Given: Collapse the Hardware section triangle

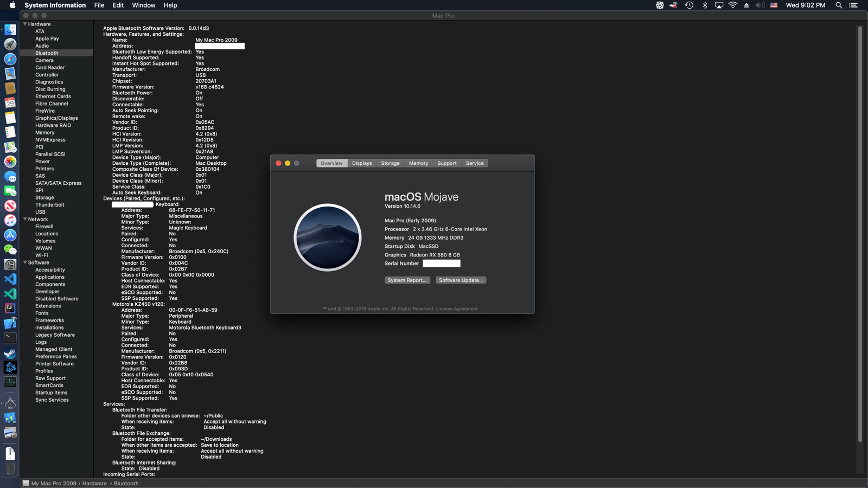Looking at the screenshot, I should (25, 24).
